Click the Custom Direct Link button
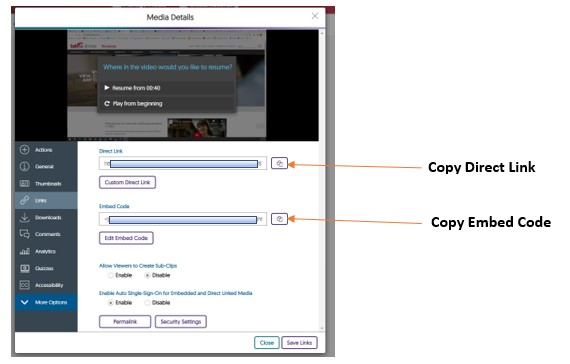The width and height of the screenshot is (570, 364). click(127, 182)
